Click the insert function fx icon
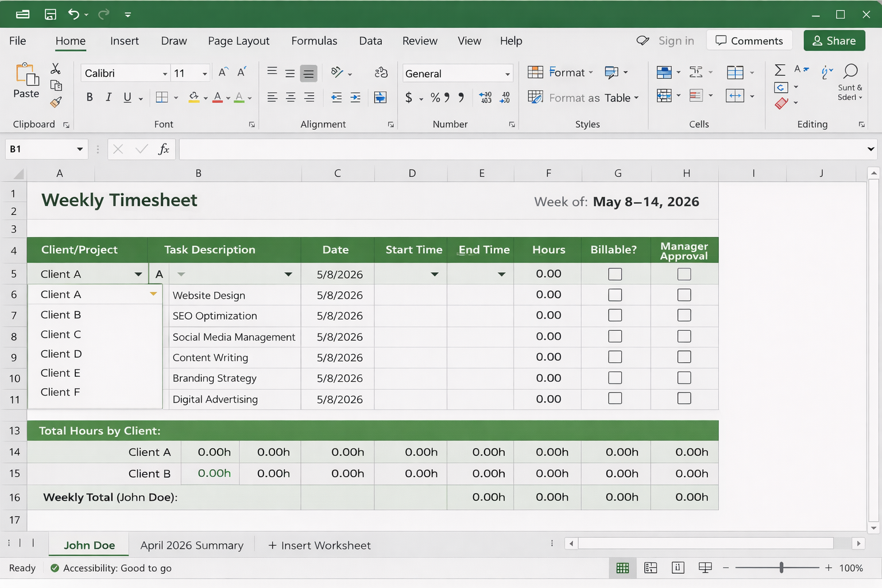The height and width of the screenshot is (588, 882). click(x=164, y=149)
